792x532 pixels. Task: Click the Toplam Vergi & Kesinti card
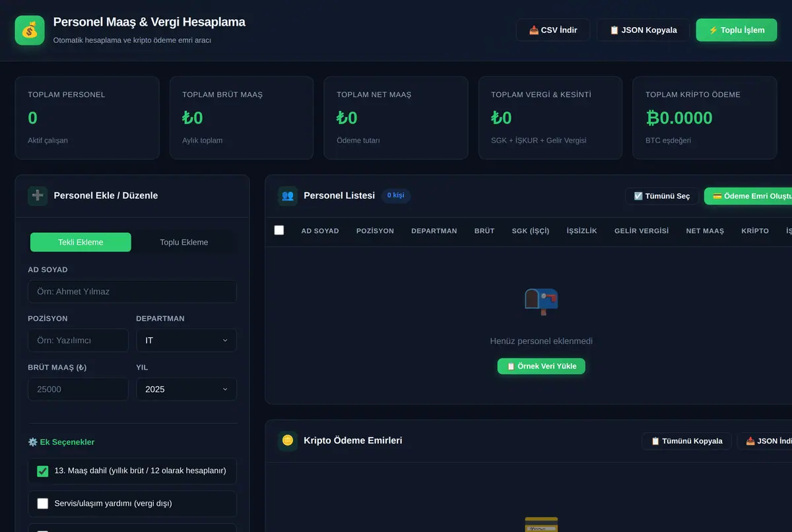[550, 118]
